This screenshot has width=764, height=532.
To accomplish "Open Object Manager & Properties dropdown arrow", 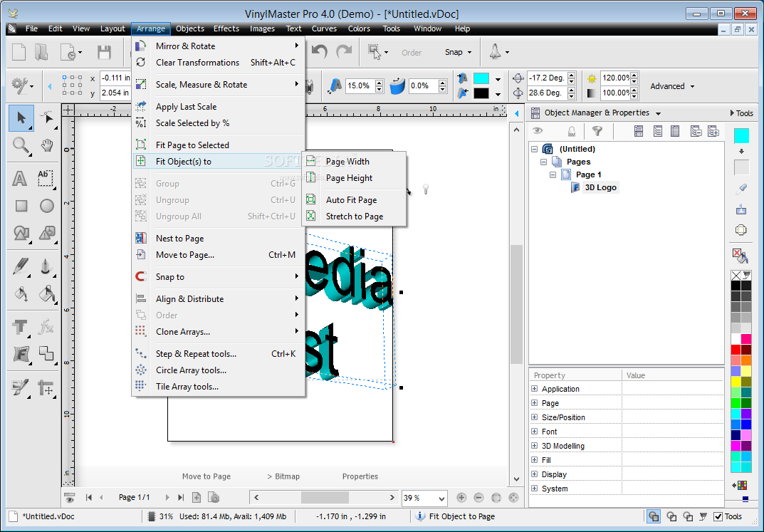I will (658, 113).
